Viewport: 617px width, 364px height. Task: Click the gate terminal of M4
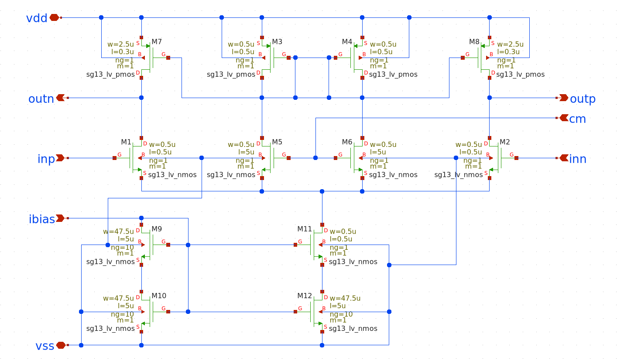tap(336, 58)
